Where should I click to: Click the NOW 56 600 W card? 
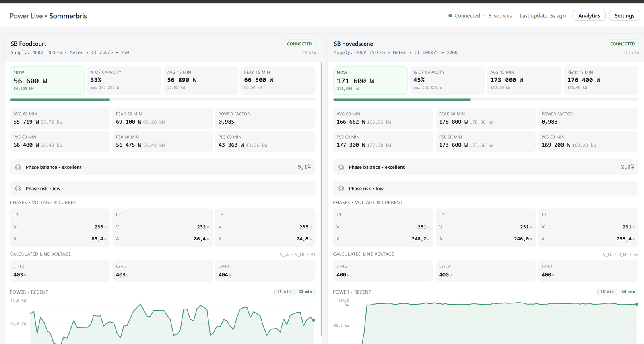pyautogui.click(x=47, y=81)
